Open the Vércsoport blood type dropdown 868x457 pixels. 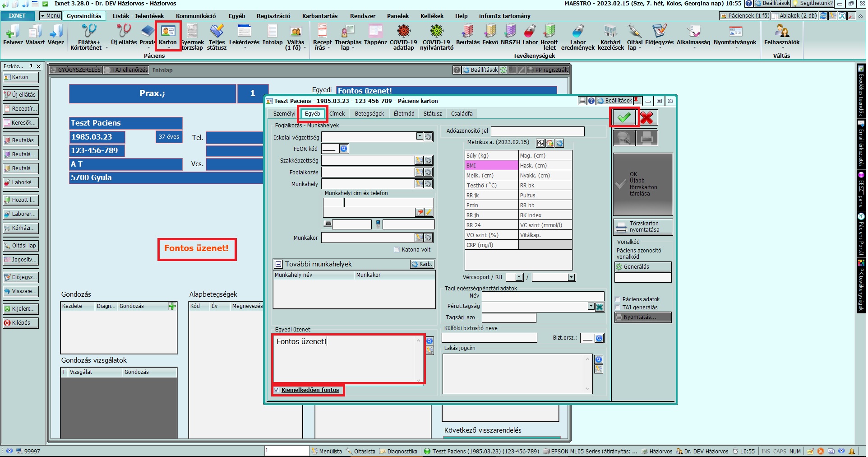point(519,277)
